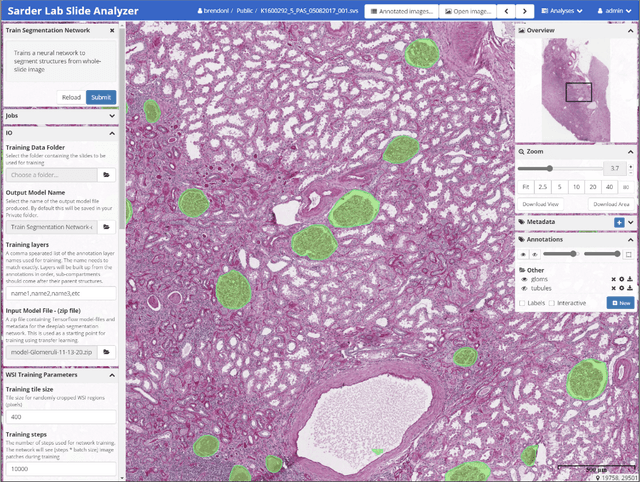Click the zoom magnification slider
Image resolution: width=640 pixels, height=482 pixels.
point(559,168)
